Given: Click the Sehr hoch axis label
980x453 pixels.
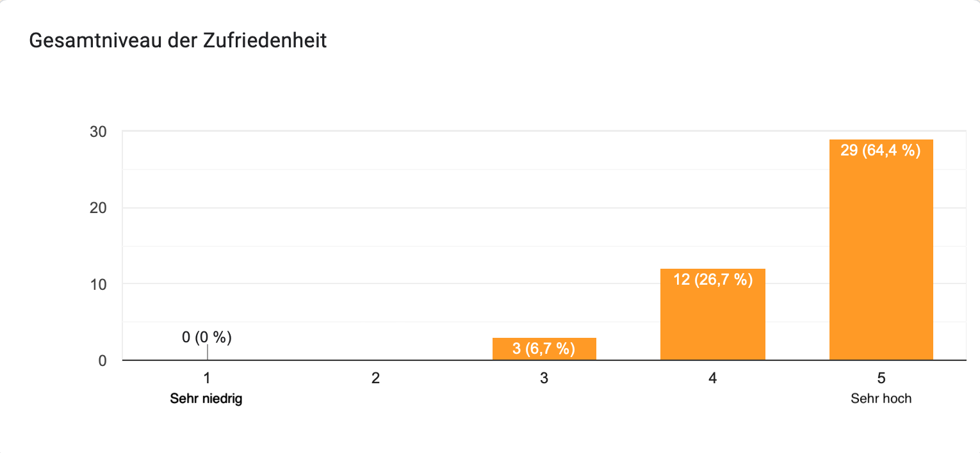Looking at the screenshot, I should click(x=881, y=399).
